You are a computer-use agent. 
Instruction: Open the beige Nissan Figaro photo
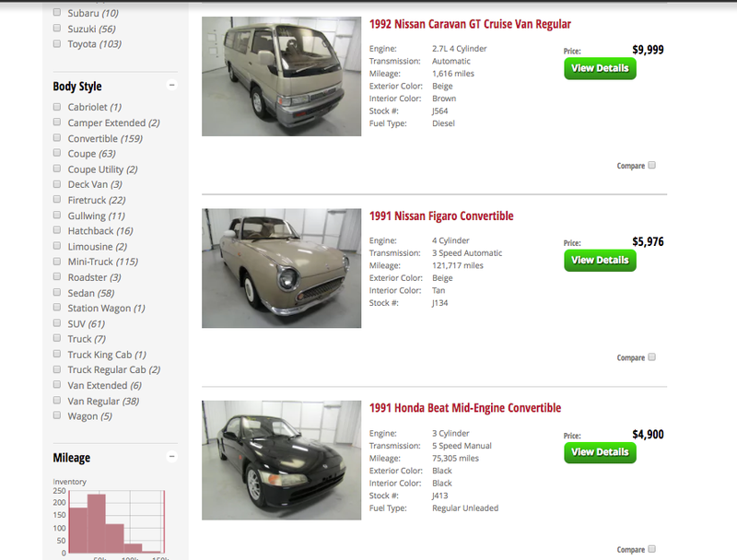pyautogui.click(x=282, y=268)
